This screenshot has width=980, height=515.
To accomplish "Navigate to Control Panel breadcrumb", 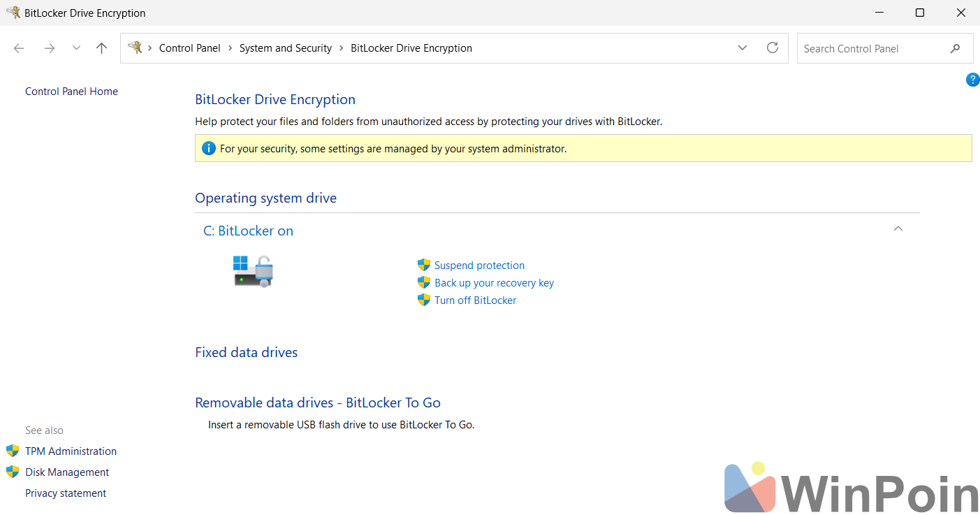I will 189,48.
